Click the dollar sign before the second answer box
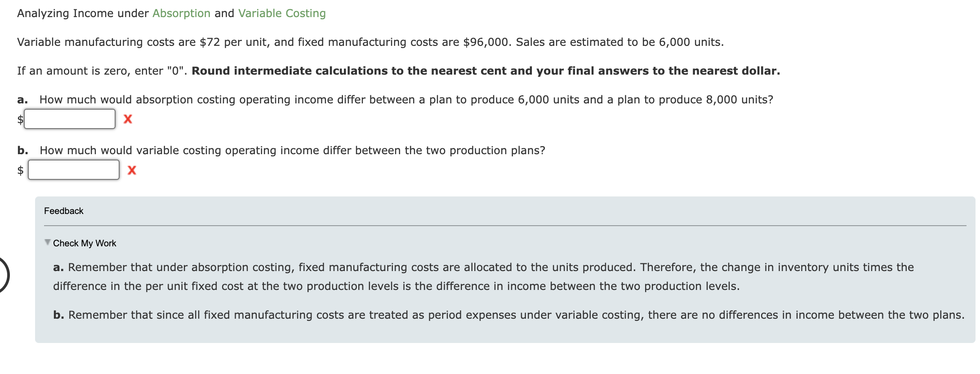Viewport: 980px width, 374px height. tap(20, 170)
